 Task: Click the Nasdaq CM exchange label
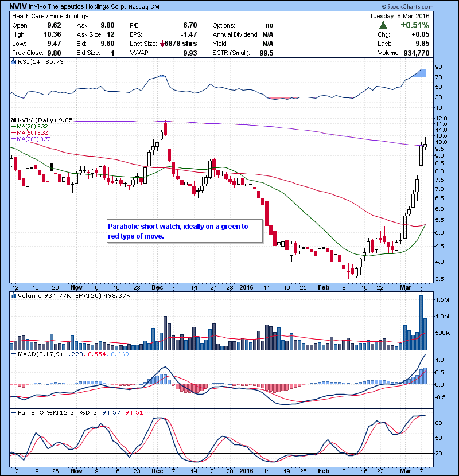(x=143, y=7)
